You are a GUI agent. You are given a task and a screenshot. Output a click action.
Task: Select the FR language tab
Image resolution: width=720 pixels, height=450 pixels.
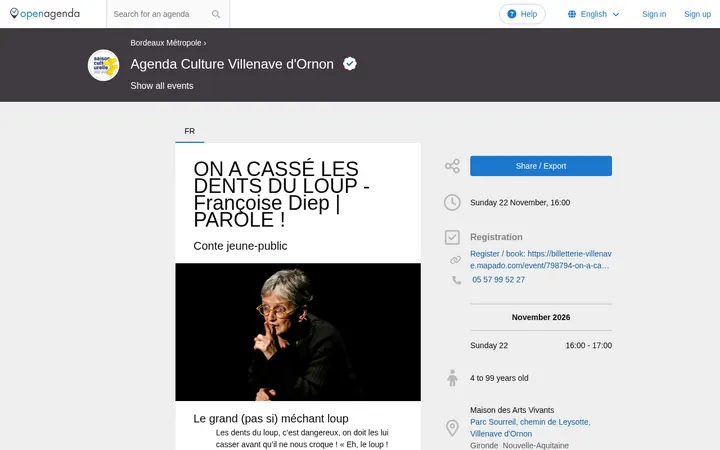[x=190, y=131]
